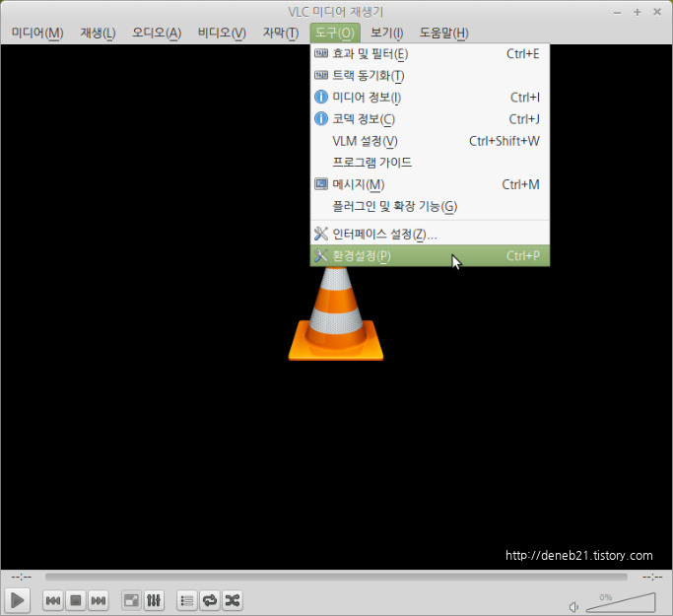The height and width of the screenshot is (616, 673).
Task: Choose 프로그램 가이드 menu item
Action: pos(430,163)
